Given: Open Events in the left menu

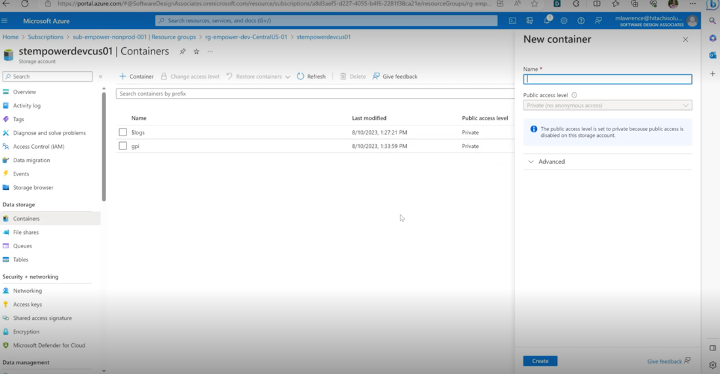Looking at the screenshot, I should (21, 174).
